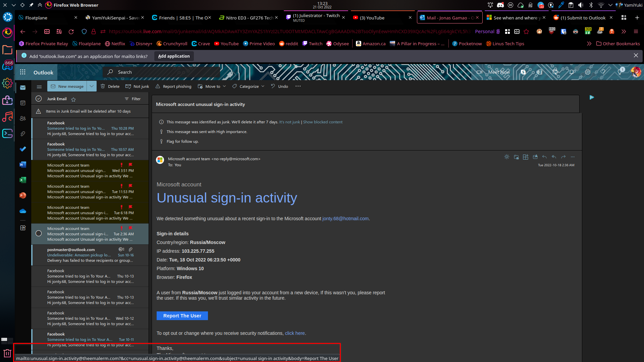Launch Excel from the Outlook rail
This screenshot has width=644, height=362.
click(23, 180)
